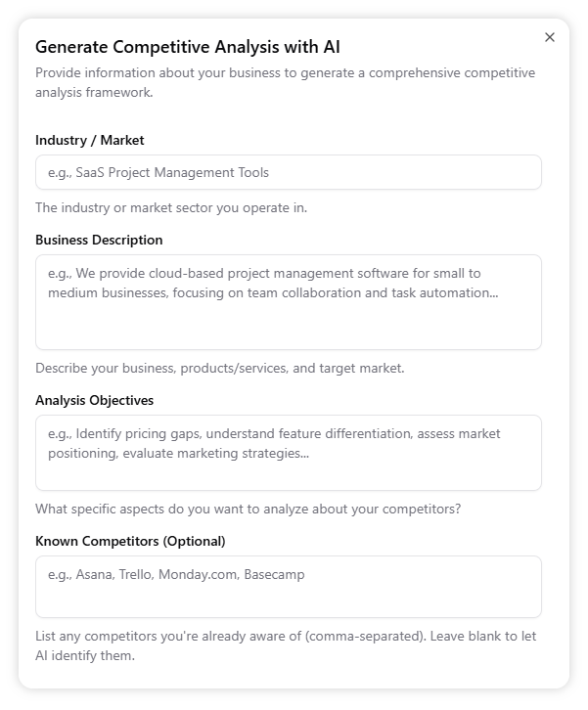Viewport: 588px width, 710px height.
Task: Click the "Generate Competitive Analysis with AI" heading
Action: [188, 47]
